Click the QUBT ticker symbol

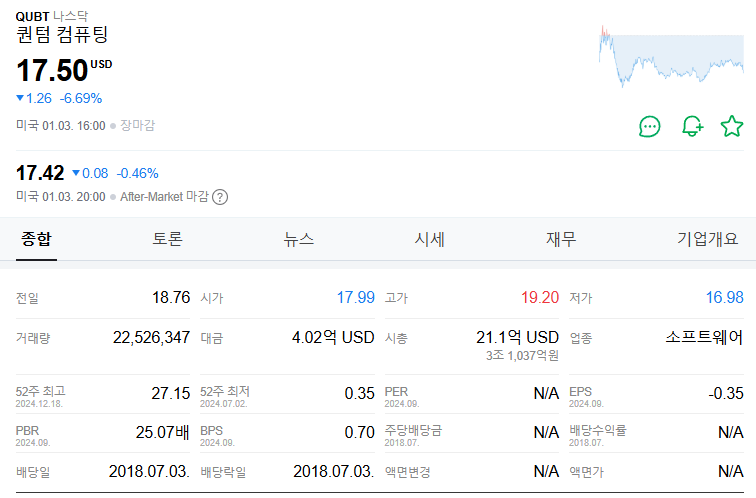click(32, 16)
